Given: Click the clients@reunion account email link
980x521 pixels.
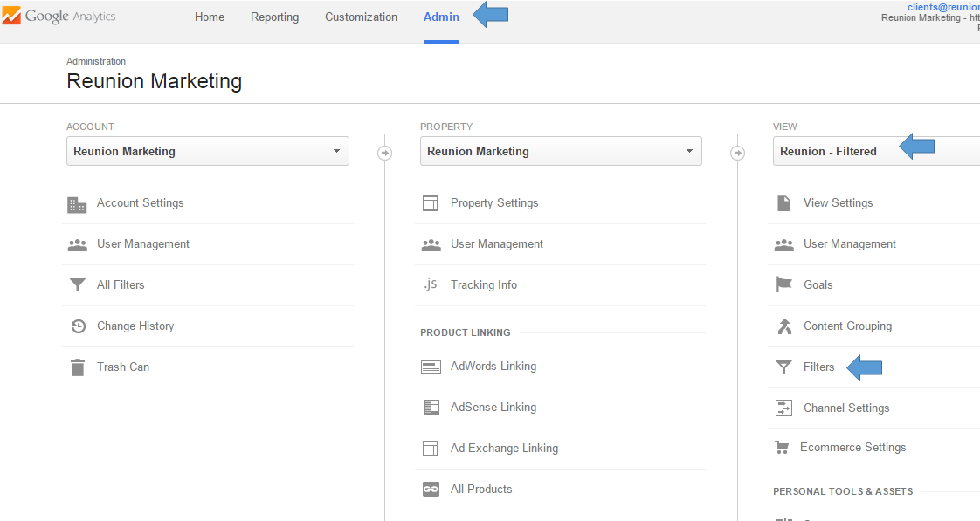Looking at the screenshot, I should point(943,7).
